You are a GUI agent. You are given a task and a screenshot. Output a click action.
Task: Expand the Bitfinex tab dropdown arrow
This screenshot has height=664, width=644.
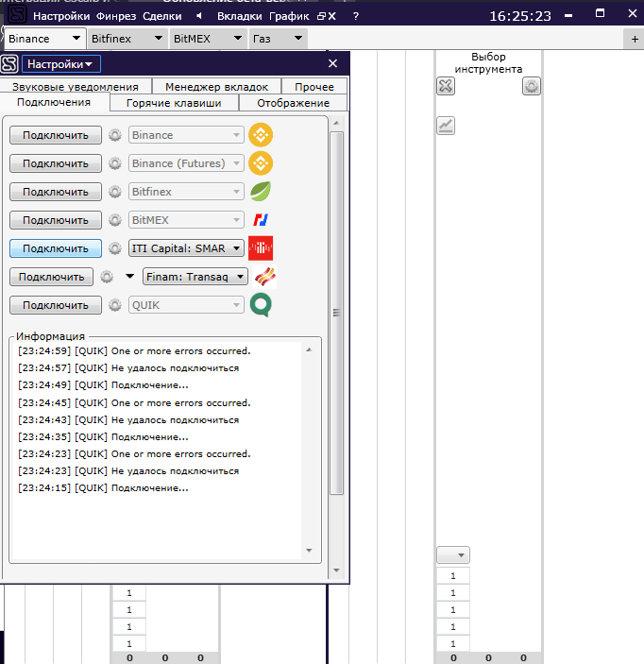coord(159,38)
